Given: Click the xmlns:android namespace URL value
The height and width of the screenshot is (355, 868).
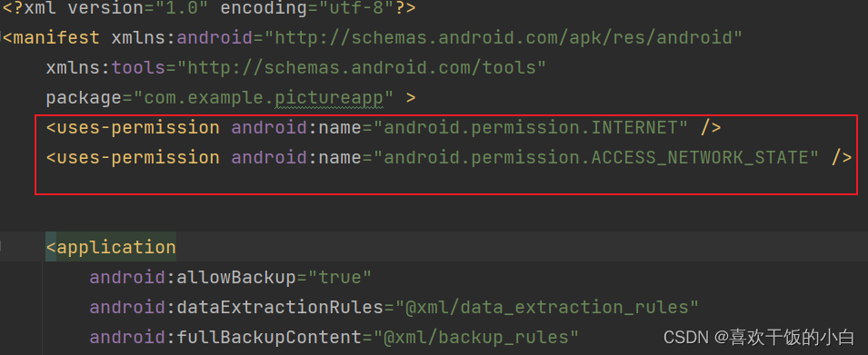Looking at the screenshot, I should pos(503,37).
